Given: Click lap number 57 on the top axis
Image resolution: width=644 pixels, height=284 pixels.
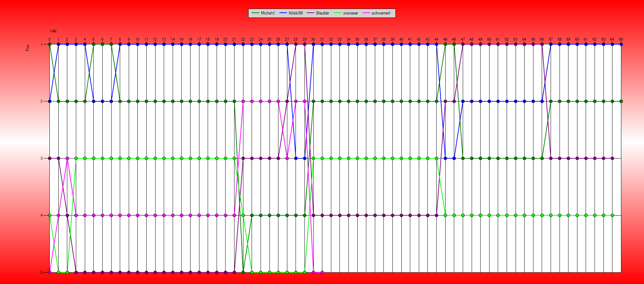Looking at the screenshot, I should 551,39.
